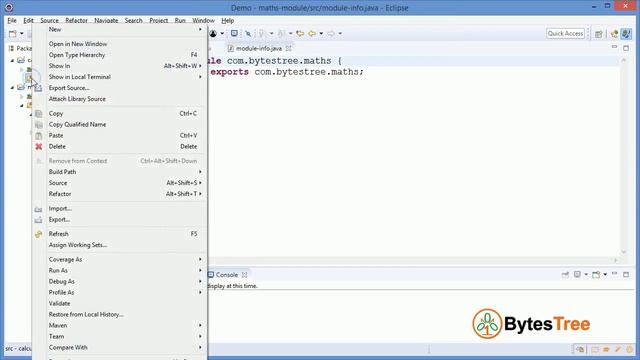Choose Assign Working Sets...
Viewport: 640px width, 360px height.
[x=120, y=245]
